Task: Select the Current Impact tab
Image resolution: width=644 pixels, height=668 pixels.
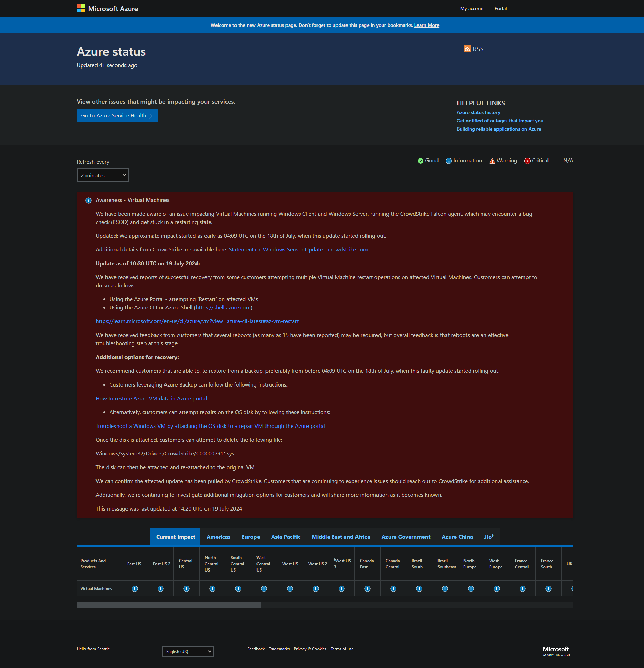Action: (175, 537)
